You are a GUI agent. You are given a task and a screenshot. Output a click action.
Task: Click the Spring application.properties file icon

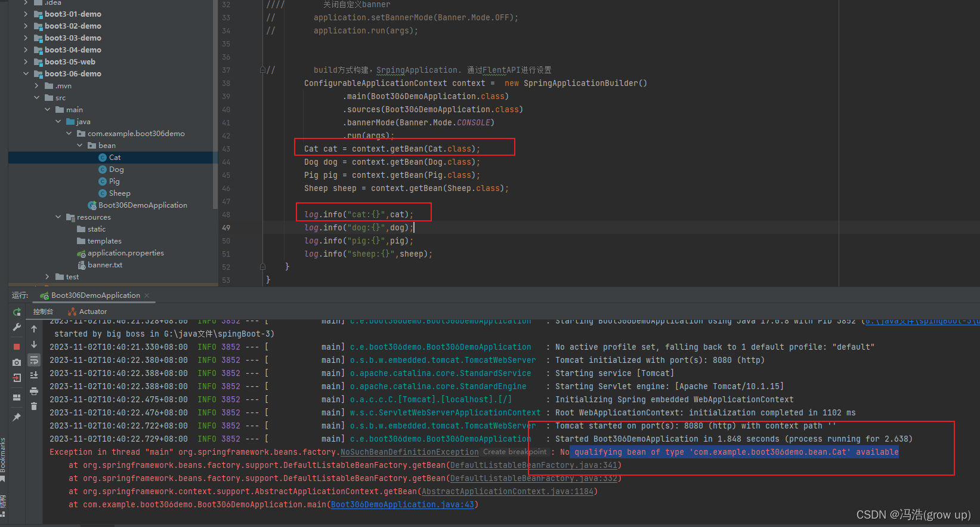click(x=81, y=253)
